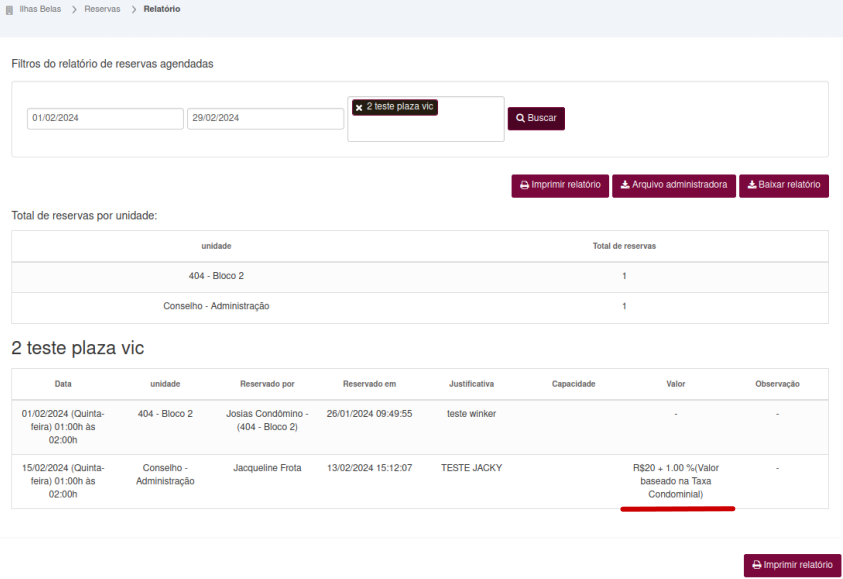
Task: Click the building icon beside Ilhas Belas
Action: click(9, 10)
